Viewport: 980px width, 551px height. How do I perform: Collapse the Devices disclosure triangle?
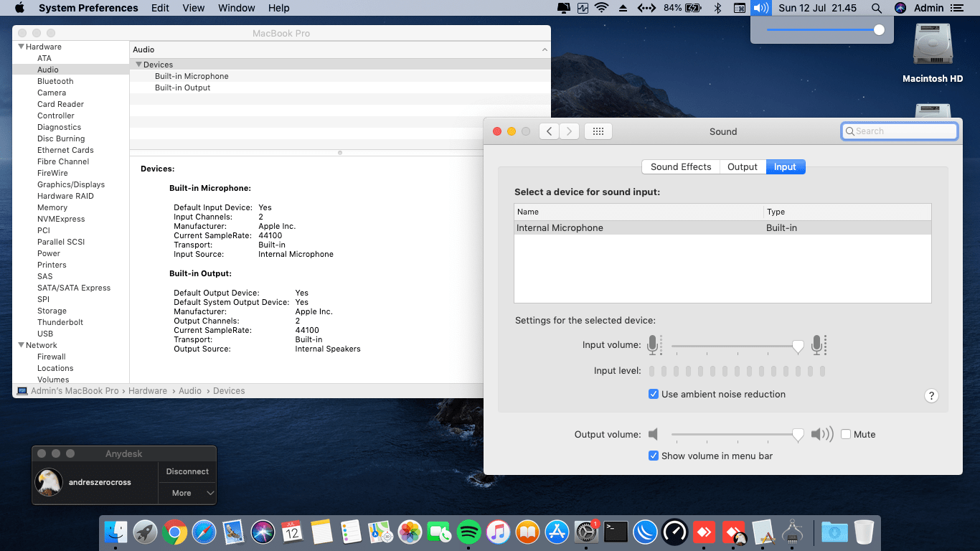coord(138,65)
